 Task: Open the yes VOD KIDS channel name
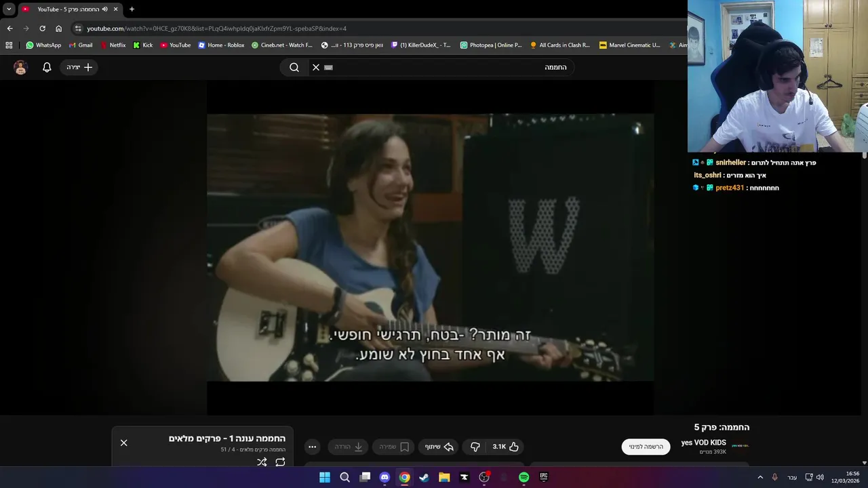click(x=703, y=443)
